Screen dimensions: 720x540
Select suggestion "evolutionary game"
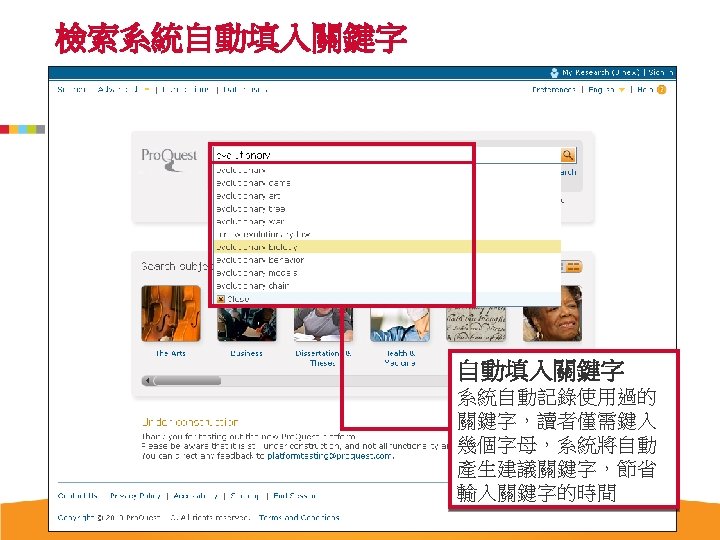[387, 183]
